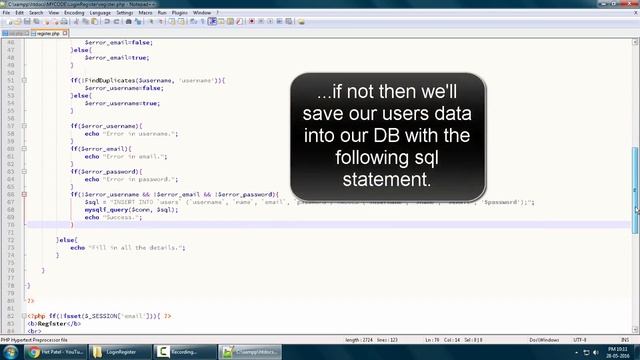
Task: Click the Zoom Out toolbar icon
Action: [x=160, y=21]
